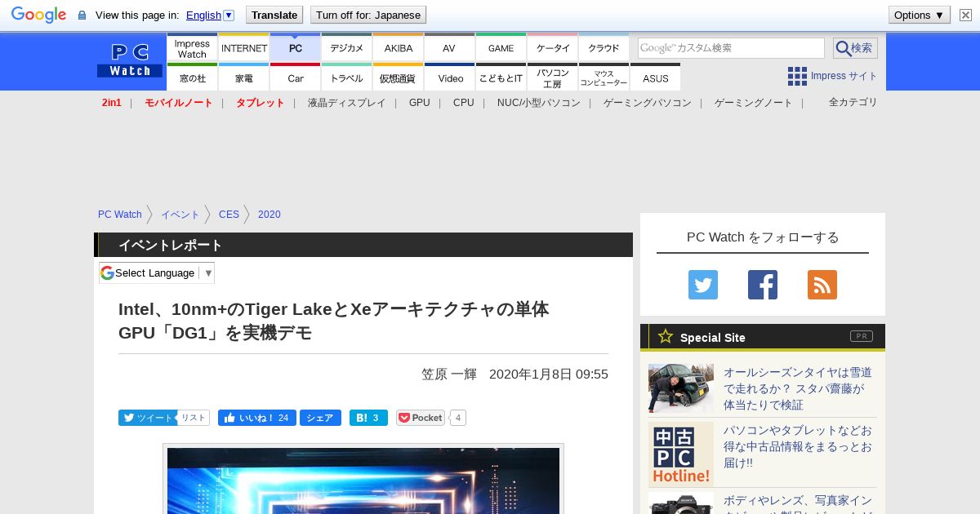
Task: Open the クラウド tab
Action: click(x=604, y=48)
